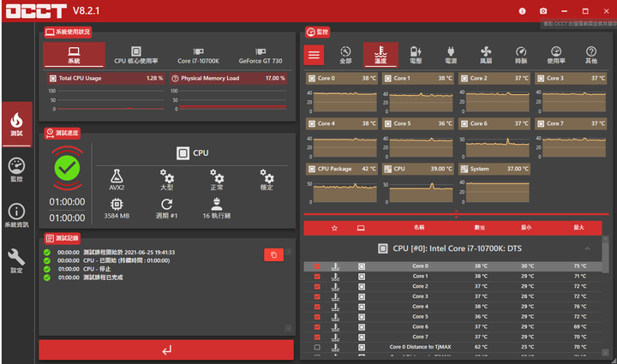Screen dimensions: 617x364
Task: Uncheck the Core 2 checkbox
Action: tap(317, 287)
